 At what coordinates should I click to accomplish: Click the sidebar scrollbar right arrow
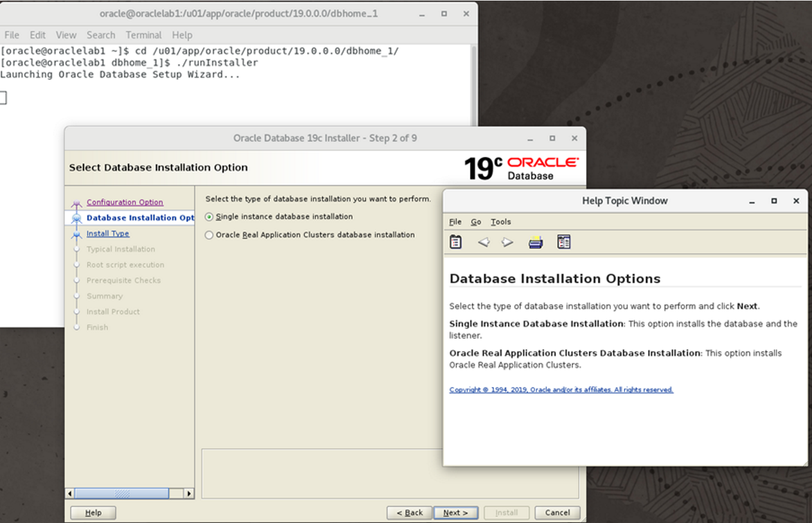click(x=189, y=494)
